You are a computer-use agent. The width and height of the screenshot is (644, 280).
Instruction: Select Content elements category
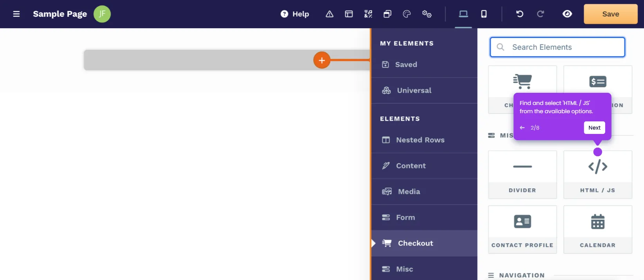(x=424, y=166)
